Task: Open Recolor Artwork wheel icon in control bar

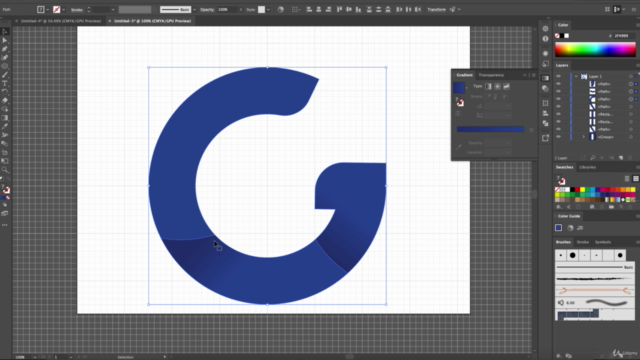Action: 280,9
